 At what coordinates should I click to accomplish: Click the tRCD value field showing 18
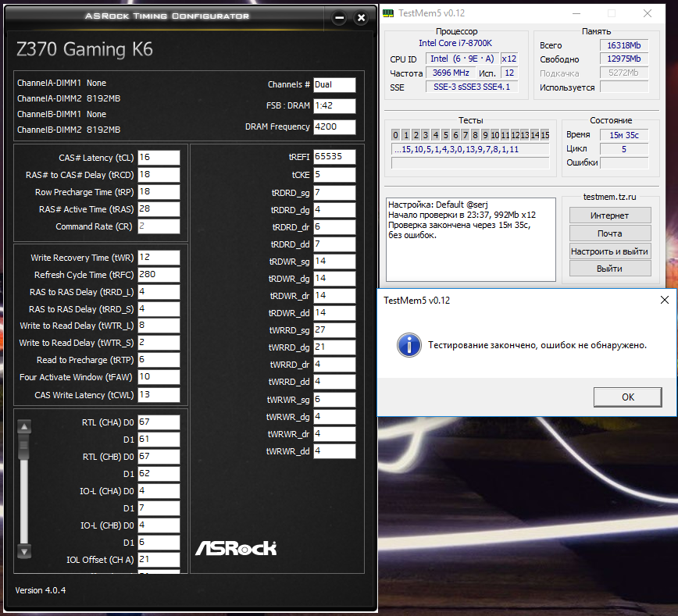[159, 175]
